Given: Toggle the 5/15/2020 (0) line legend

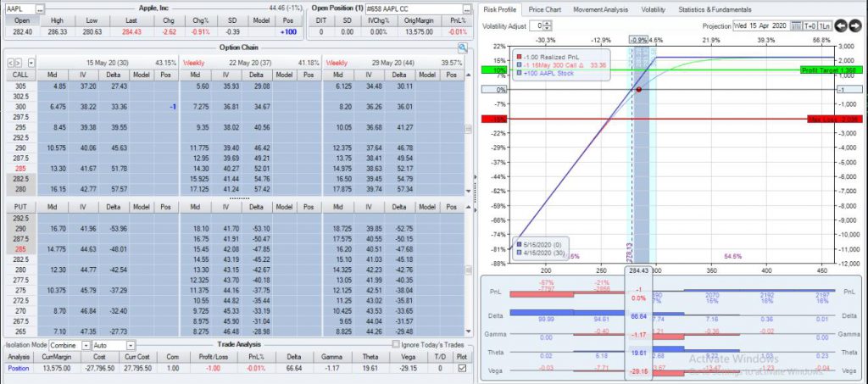Looking at the screenshot, I should [518, 243].
